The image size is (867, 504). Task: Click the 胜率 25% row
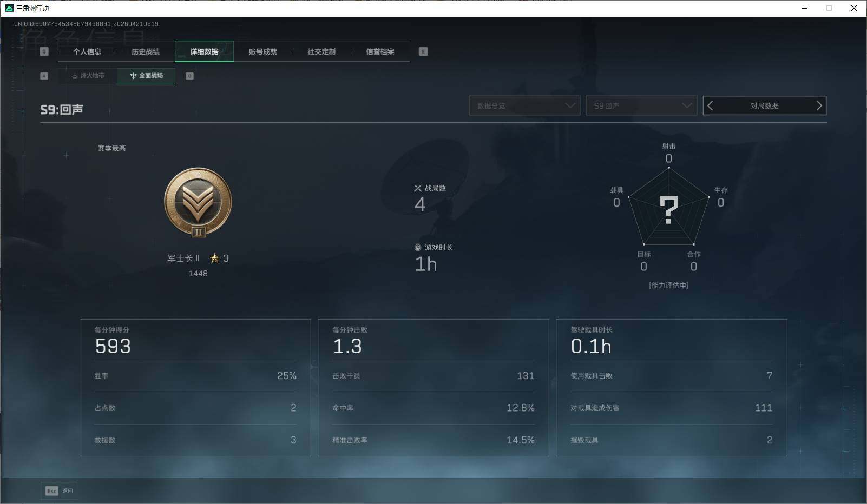point(195,376)
